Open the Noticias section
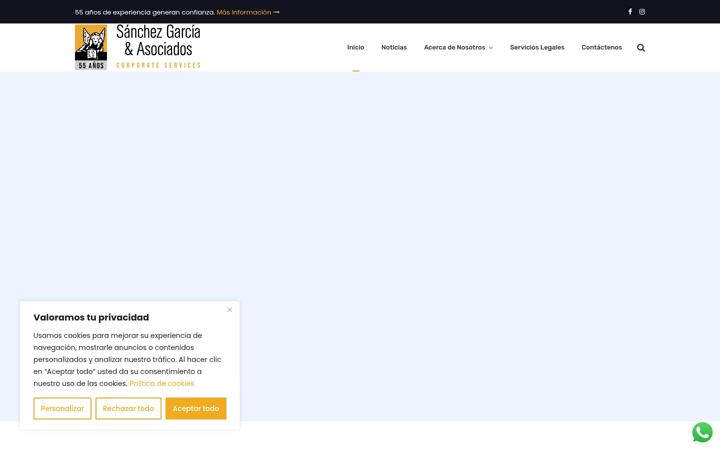This screenshot has width=720, height=450. coord(394,47)
